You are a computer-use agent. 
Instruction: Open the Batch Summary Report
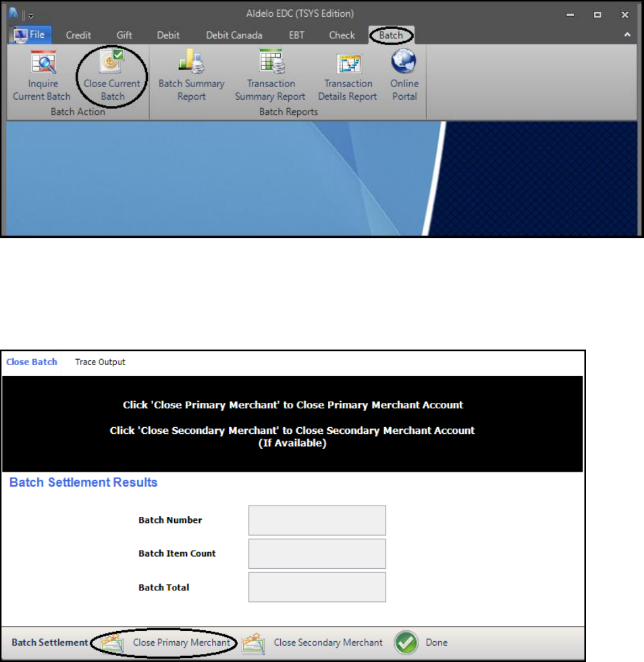pyautogui.click(x=191, y=76)
